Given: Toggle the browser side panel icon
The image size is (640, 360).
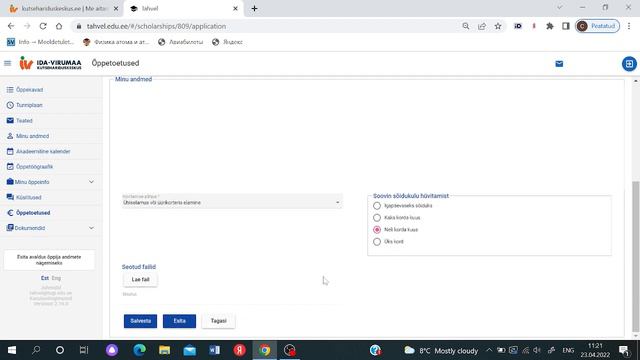Looking at the screenshot, I should tap(566, 26).
